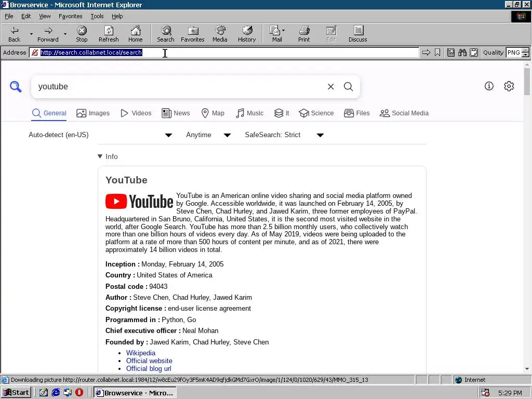Viewport: 532px width, 399px height.
Task: Open the Favorites menu
Action: [70, 16]
